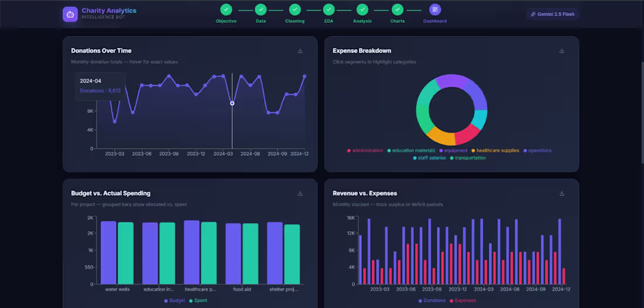Viewport: 644px width, 308px height.
Task: Toggle the equipment legend entry
Action: tap(453, 150)
